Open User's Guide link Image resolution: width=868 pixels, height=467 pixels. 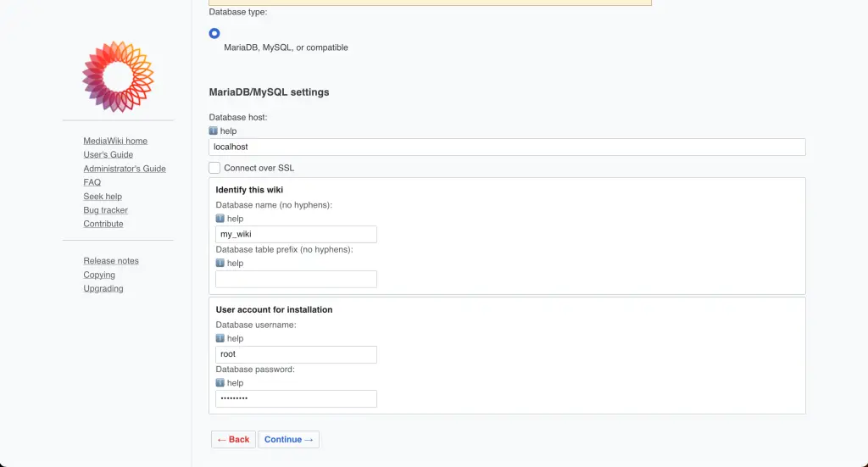[x=108, y=155]
